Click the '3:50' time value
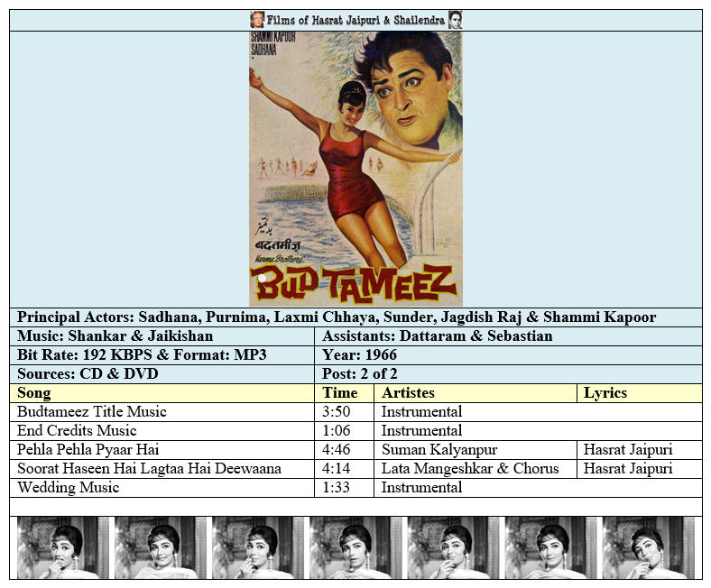The height and width of the screenshot is (588, 711). (x=336, y=411)
